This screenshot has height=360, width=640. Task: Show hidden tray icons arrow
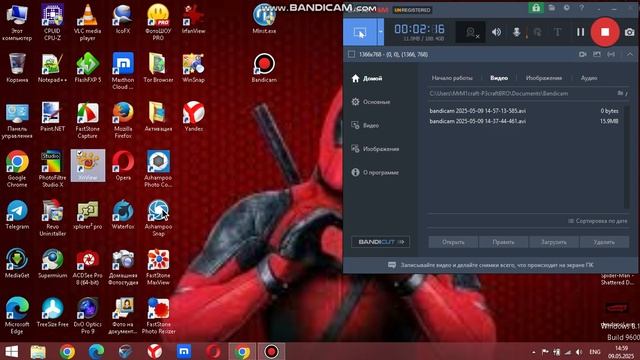(x=533, y=352)
